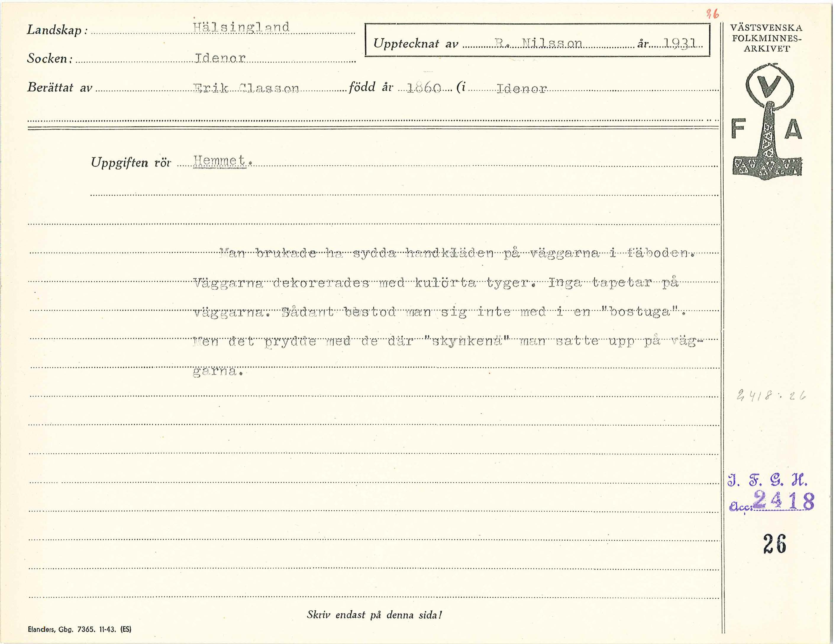Click the Västsvenska Folkminnesarkivet heading
836x644 pixels.
766,38
